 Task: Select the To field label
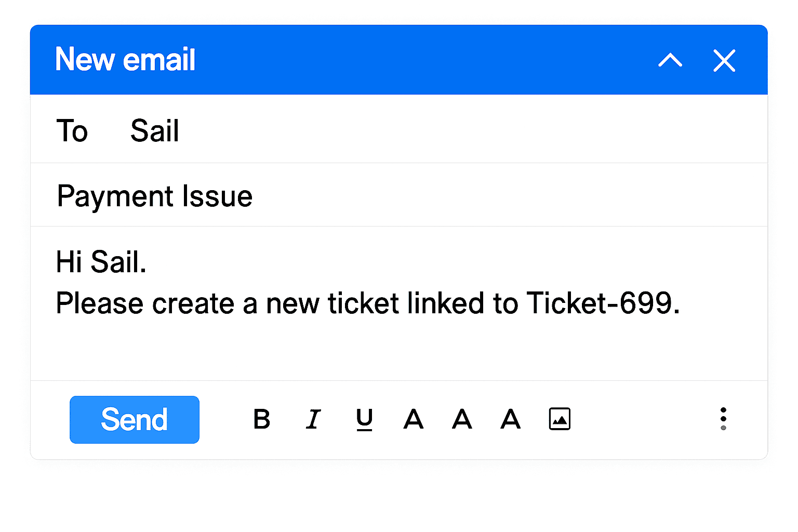click(72, 130)
